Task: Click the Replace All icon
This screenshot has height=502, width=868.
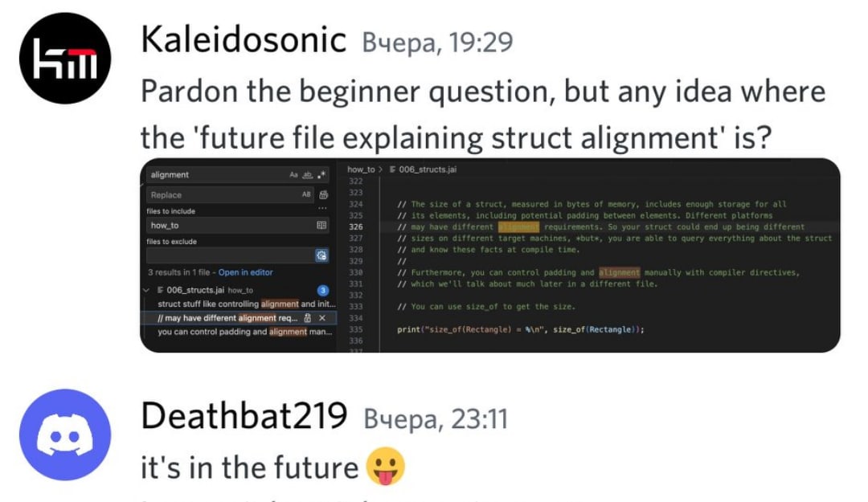Action: pos(323,195)
